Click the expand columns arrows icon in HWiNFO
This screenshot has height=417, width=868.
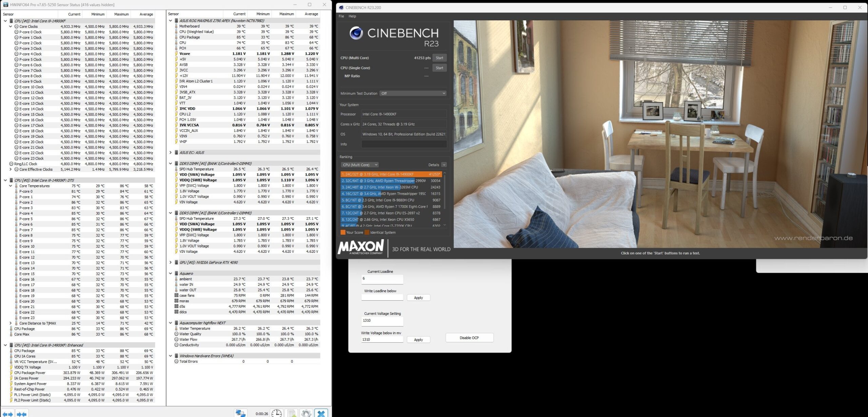point(7,414)
